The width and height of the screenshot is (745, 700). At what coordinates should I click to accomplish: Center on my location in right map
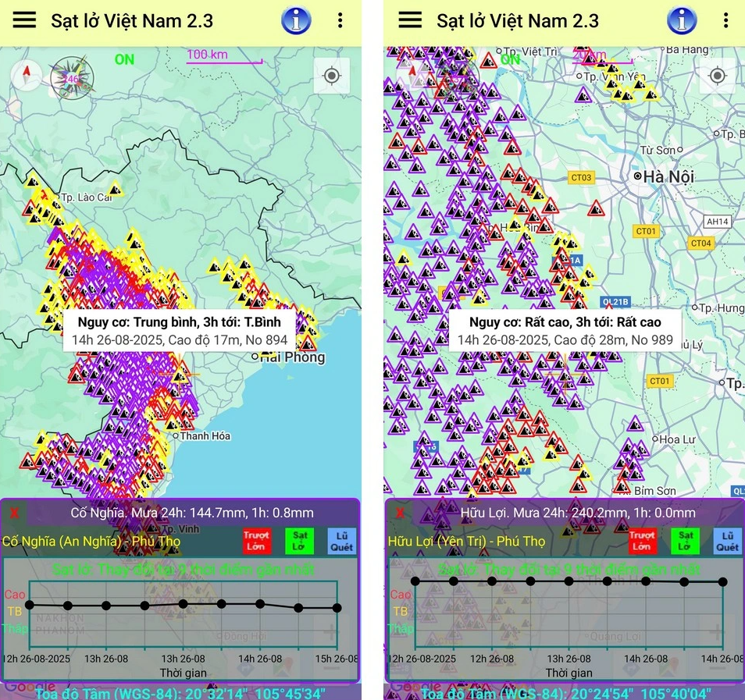coord(718,76)
